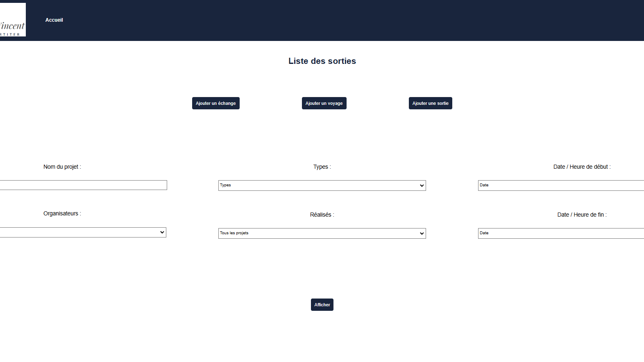Click Ajouter un voyage button

point(324,103)
